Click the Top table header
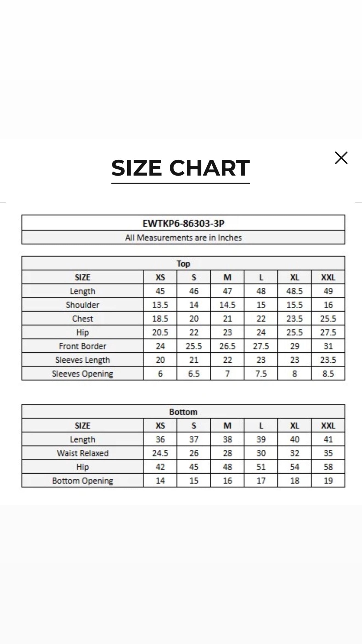Image resolution: width=362 pixels, height=644 pixels. 183,264
